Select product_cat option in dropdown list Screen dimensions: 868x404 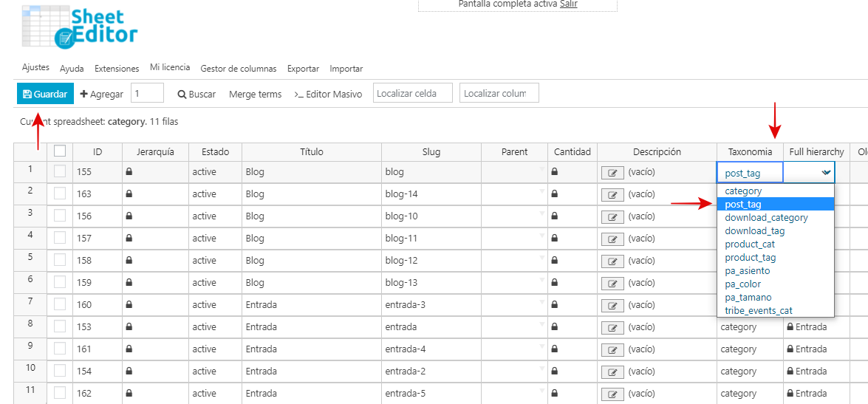(750, 244)
